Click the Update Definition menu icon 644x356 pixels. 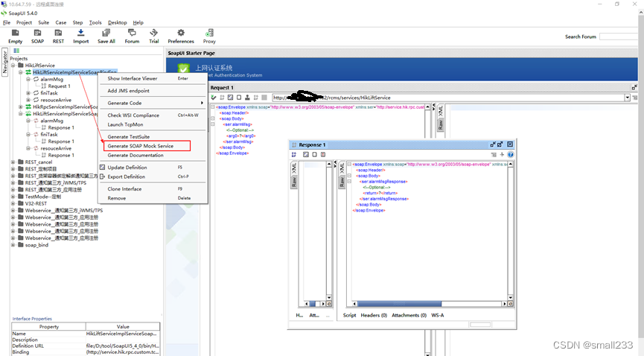coord(103,168)
